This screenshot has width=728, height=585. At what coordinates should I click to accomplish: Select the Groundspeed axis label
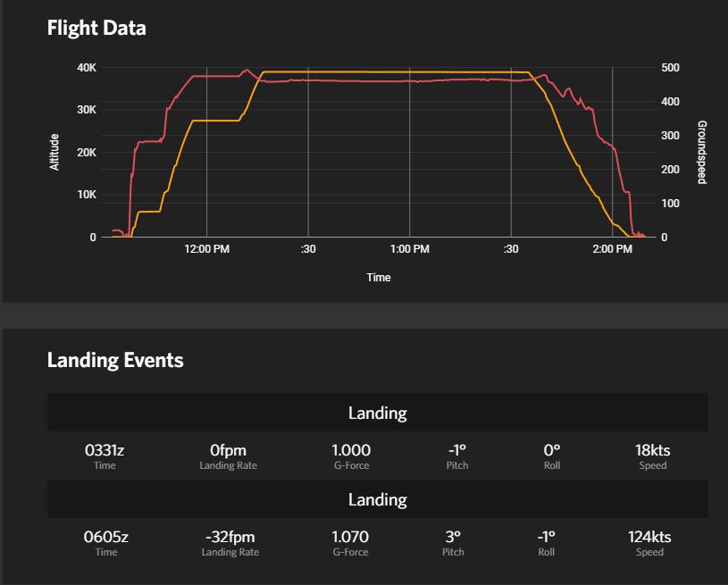(x=701, y=152)
